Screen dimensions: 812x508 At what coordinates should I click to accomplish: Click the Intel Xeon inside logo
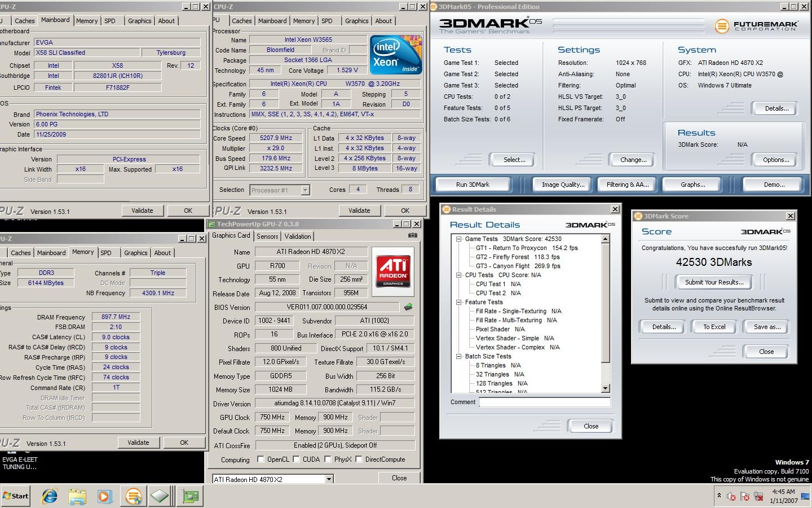coord(396,54)
